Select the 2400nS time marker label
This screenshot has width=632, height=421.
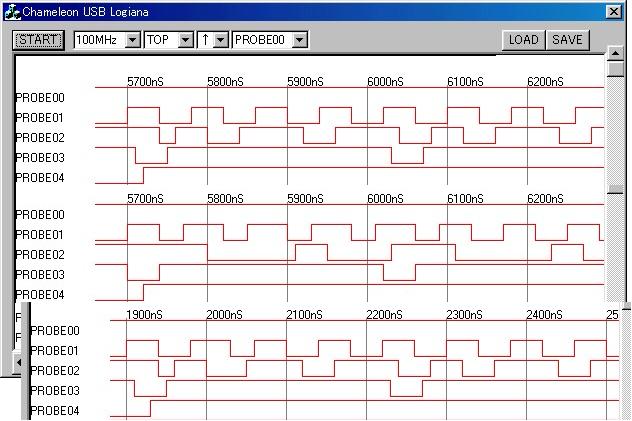pyautogui.click(x=544, y=315)
